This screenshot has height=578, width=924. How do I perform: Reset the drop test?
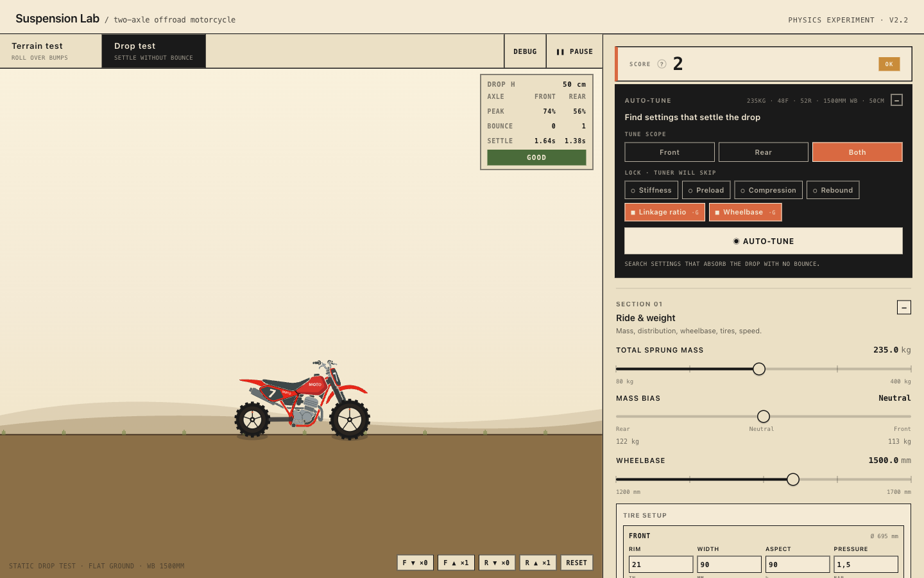click(576, 563)
